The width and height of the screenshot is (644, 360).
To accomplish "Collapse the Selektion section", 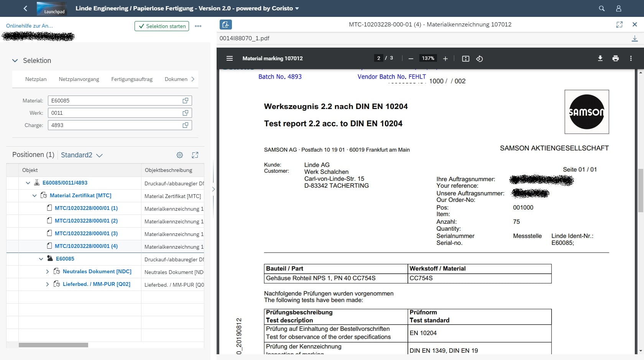I will 15,61.
